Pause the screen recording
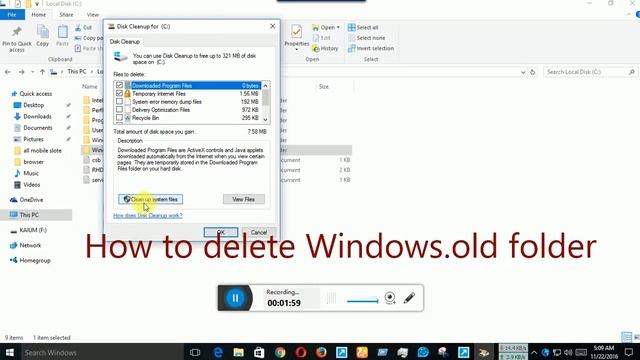The image size is (640, 360). [x=235, y=298]
